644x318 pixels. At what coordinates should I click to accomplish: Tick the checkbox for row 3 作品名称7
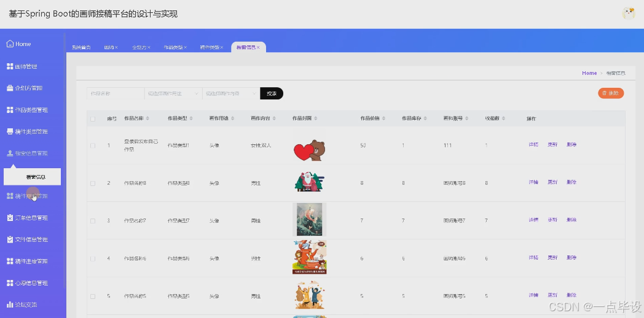click(93, 221)
